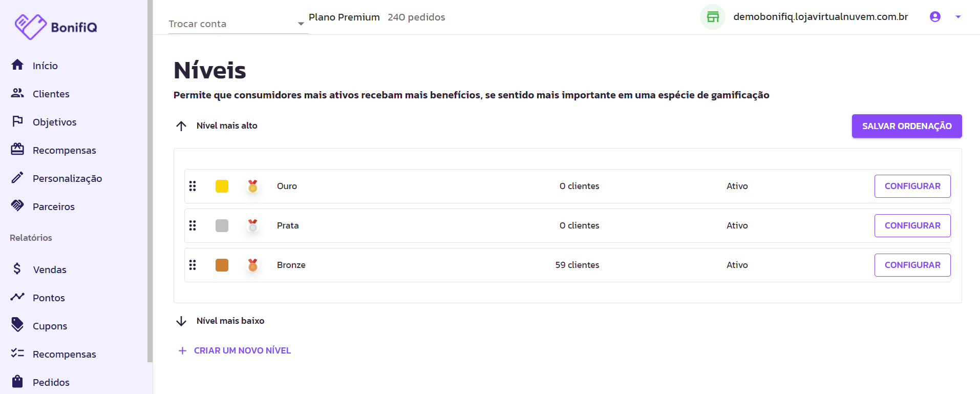Click the Bronze row drag handle
The width and height of the screenshot is (980, 394).
click(193, 265)
